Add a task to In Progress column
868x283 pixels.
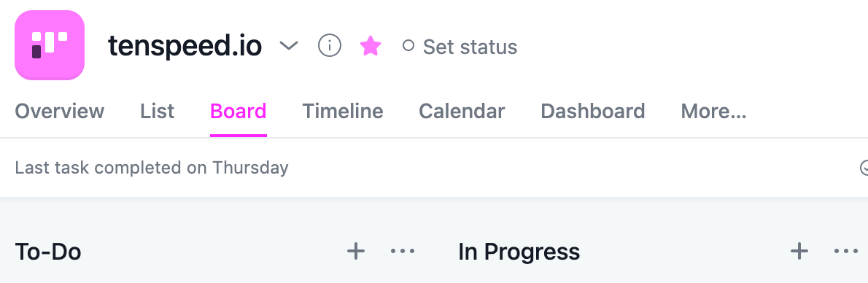pos(799,252)
